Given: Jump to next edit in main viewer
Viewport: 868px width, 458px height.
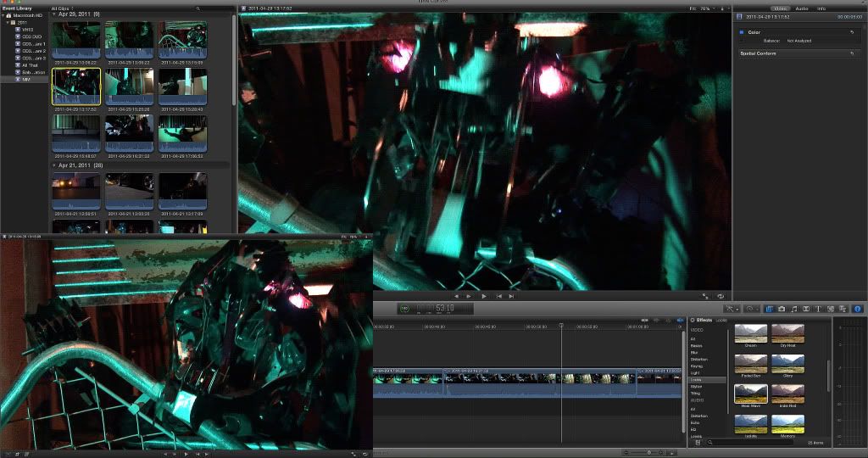Looking at the screenshot, I should point(511,296).
